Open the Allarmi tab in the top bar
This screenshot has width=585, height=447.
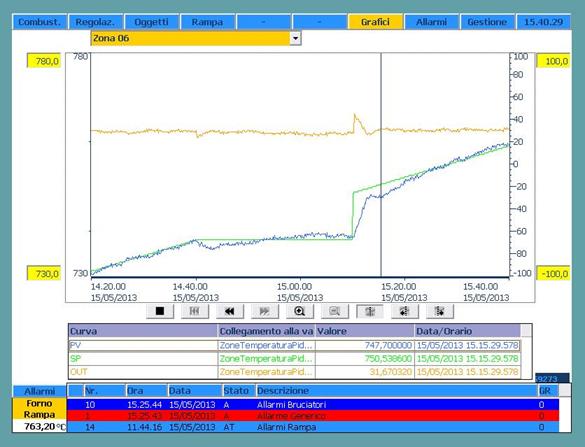click(x=431, y=22)
